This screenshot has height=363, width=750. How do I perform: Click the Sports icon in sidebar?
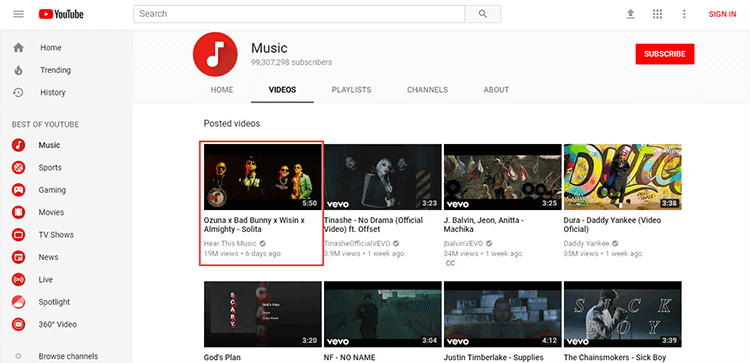(18, 167)
